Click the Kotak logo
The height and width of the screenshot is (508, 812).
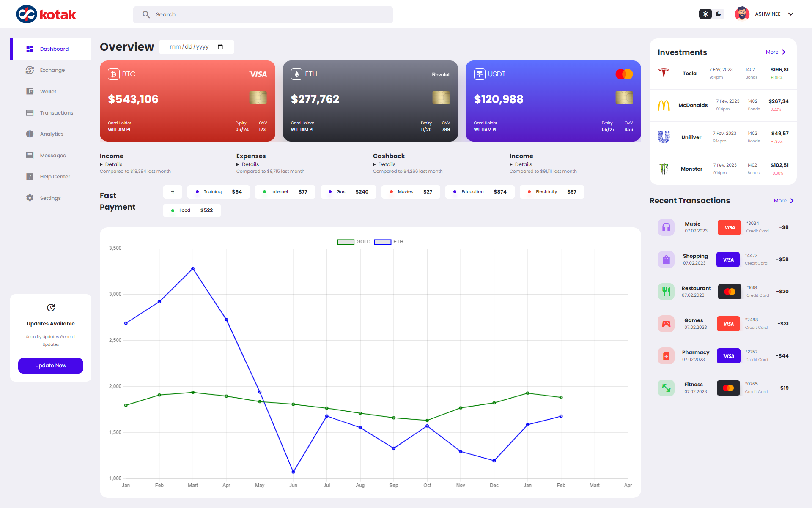pos(47,14)
